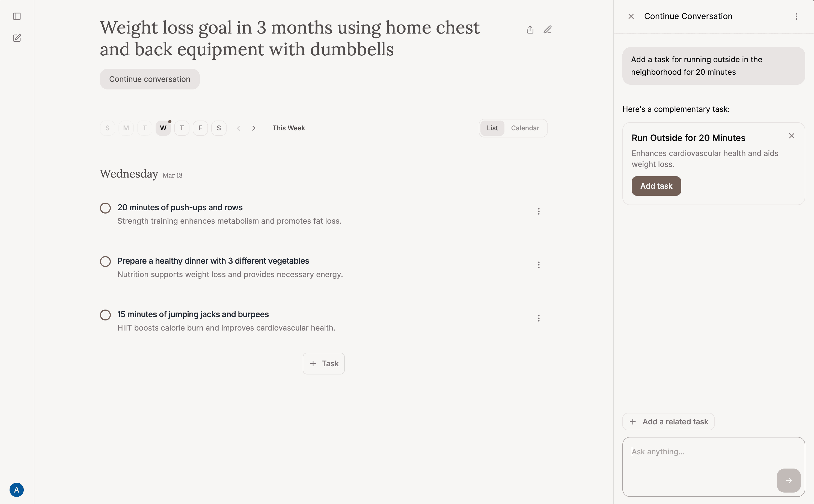
Task: Dismiss the Run Outside suggested task card
Action: [791, 136]
